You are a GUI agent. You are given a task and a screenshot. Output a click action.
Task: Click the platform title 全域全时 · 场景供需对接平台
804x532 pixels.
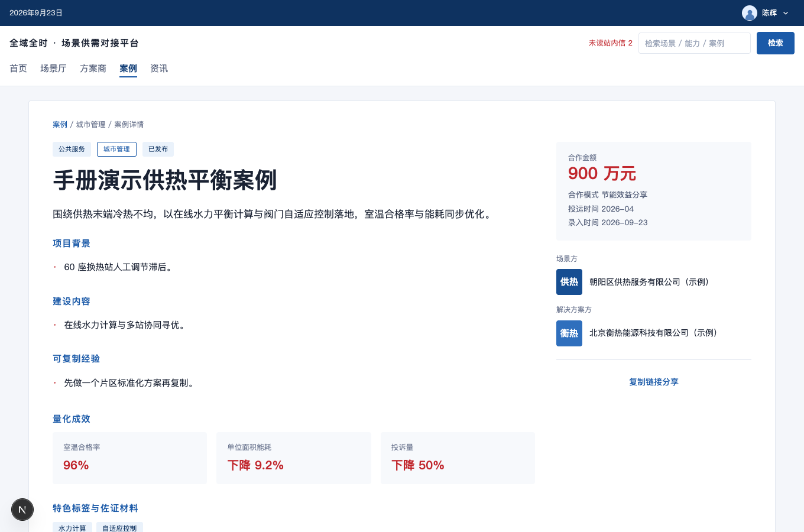click(74, 43)
